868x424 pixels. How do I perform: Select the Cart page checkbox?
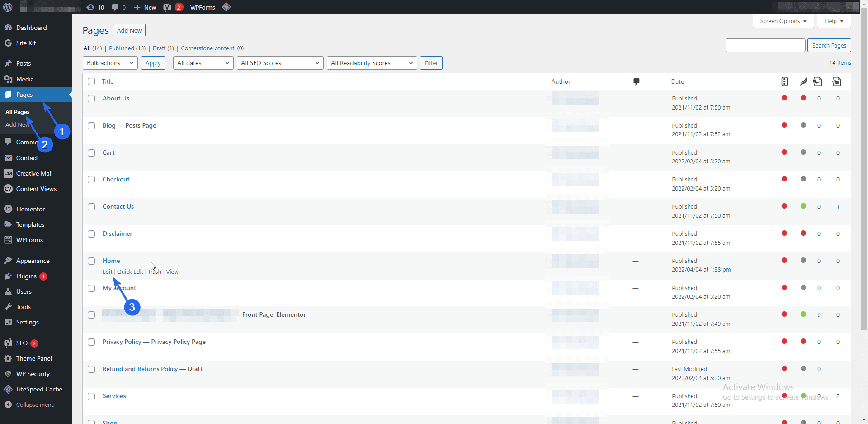click(x=91, y=153)
